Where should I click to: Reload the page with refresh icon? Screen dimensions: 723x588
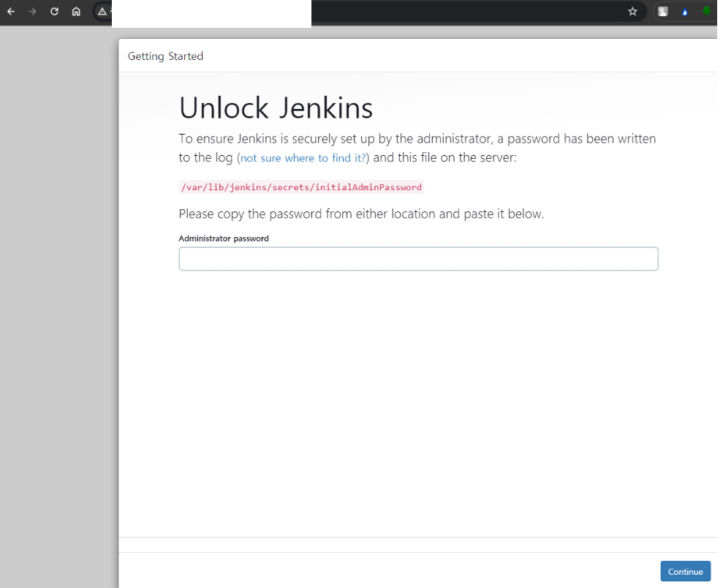click(x=54, y=12)
